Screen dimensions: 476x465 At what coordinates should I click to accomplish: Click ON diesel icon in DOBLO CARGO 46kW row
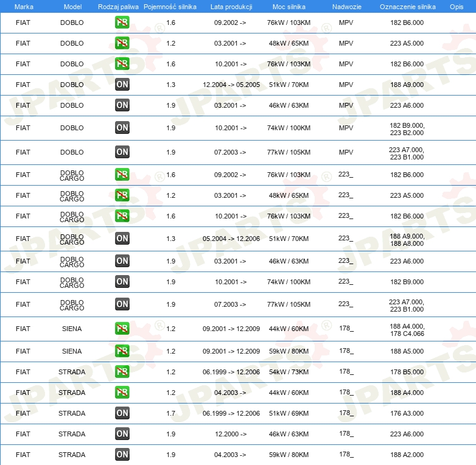pos(122,260)
